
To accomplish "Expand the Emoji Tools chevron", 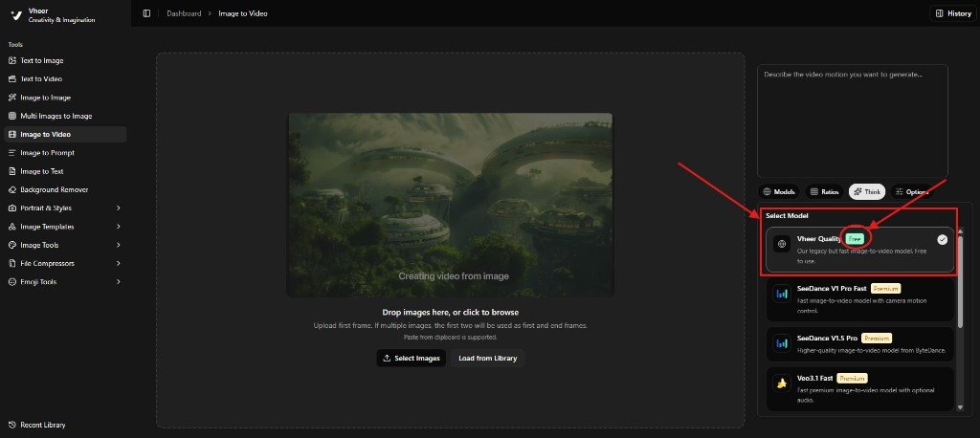I will (x=119, y=282).
